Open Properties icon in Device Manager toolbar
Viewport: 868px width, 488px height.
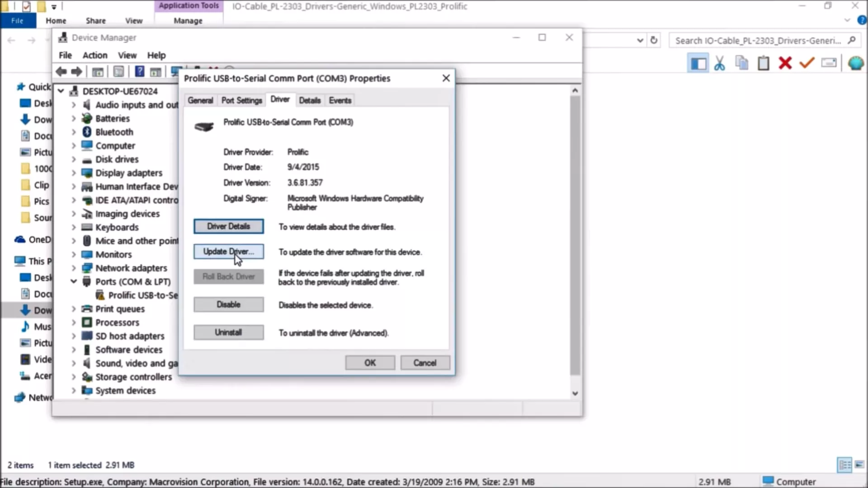(119, 71)
